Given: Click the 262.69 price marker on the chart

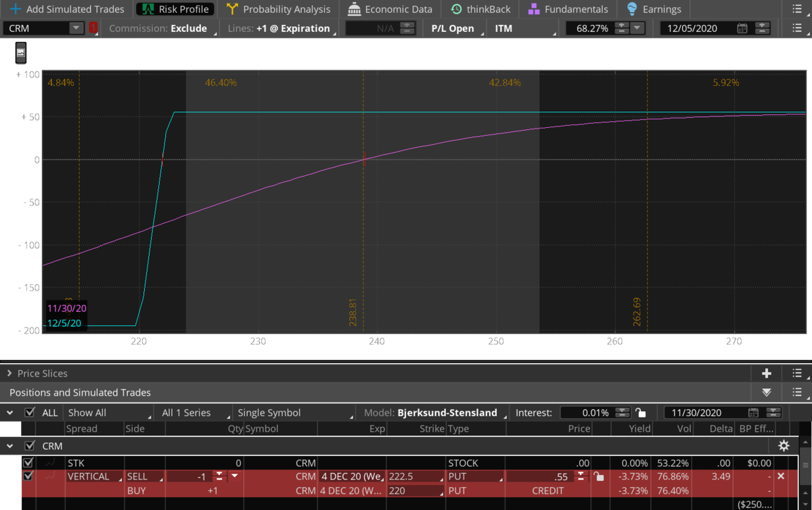Looking at the screenshot, I should (x=637, y=312).
